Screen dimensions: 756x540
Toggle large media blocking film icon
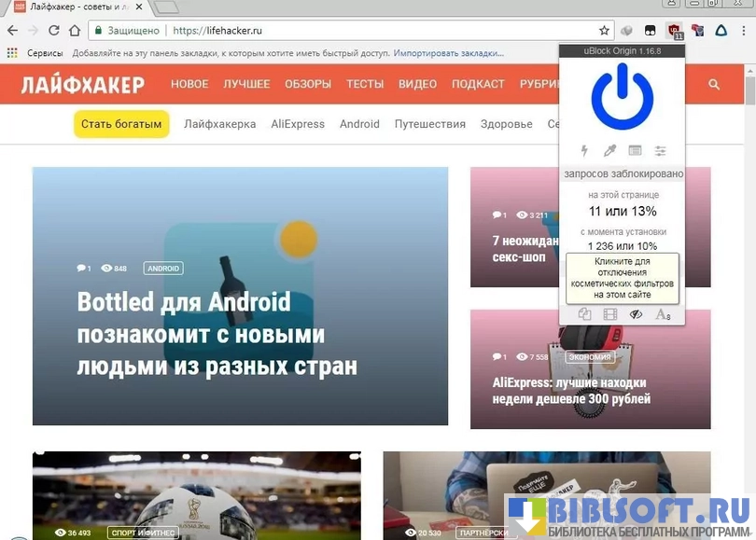click(x=610, y=315)
